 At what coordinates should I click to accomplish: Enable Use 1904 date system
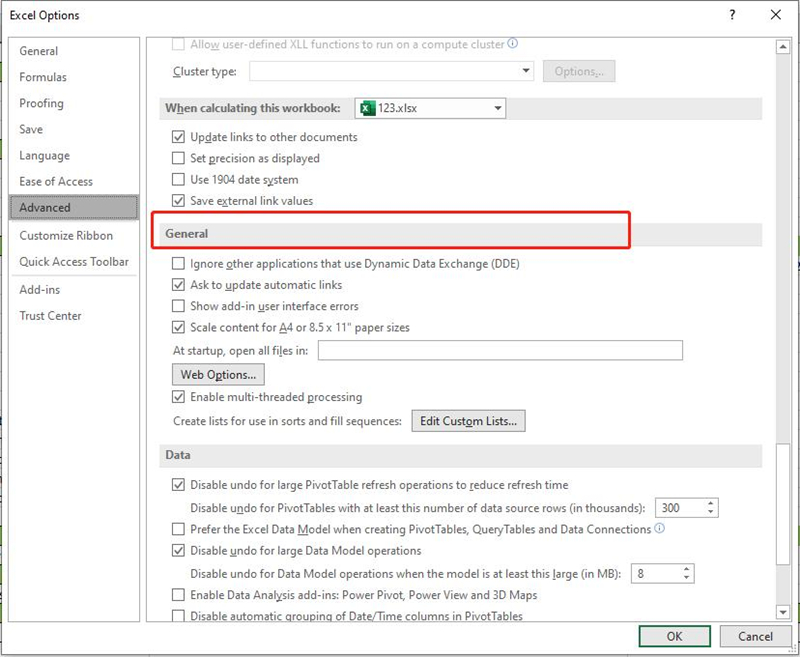point(179,180)
